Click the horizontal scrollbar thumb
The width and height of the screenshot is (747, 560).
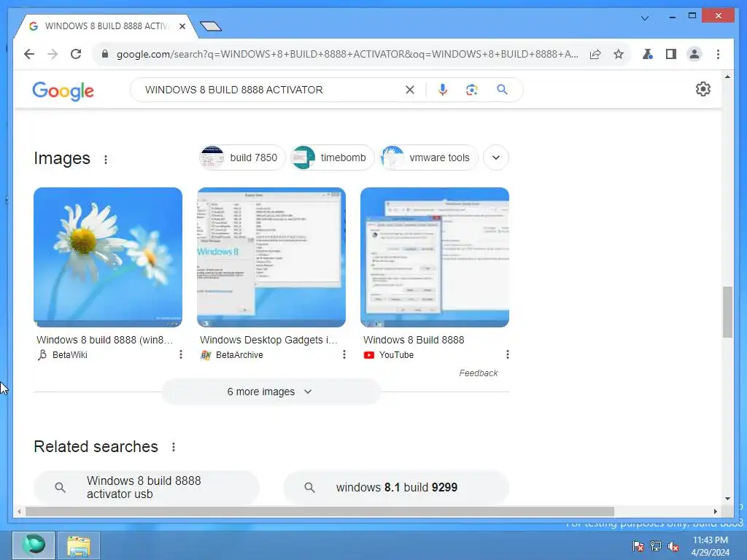click(x=320, y=511)
